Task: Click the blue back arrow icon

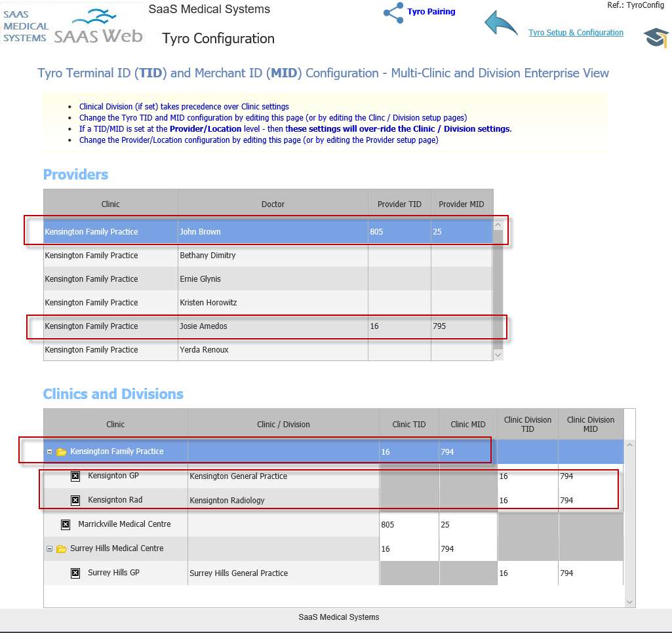Action: click(500, 24)
